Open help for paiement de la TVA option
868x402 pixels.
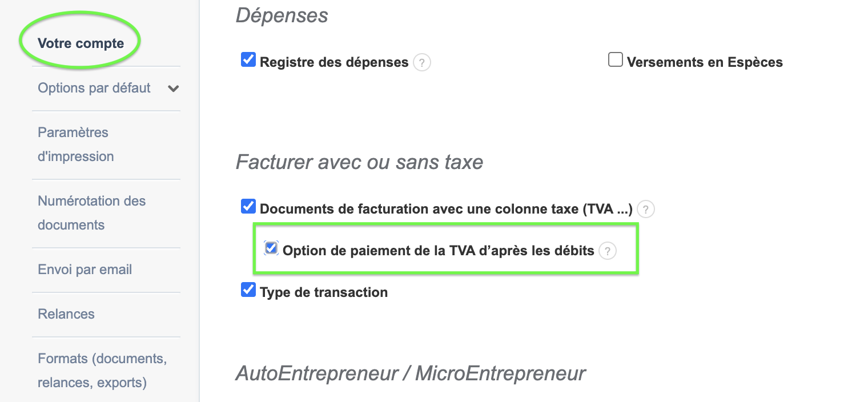[608, 251]
